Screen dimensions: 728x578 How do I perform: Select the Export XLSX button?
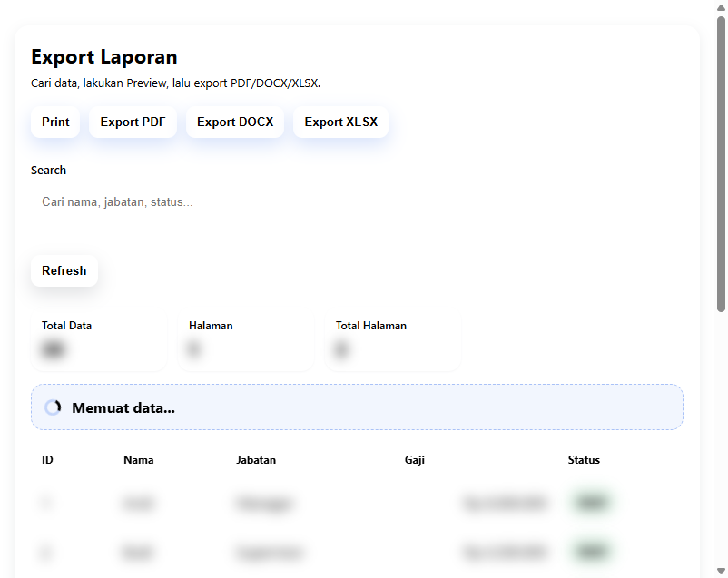click(340, 122)
